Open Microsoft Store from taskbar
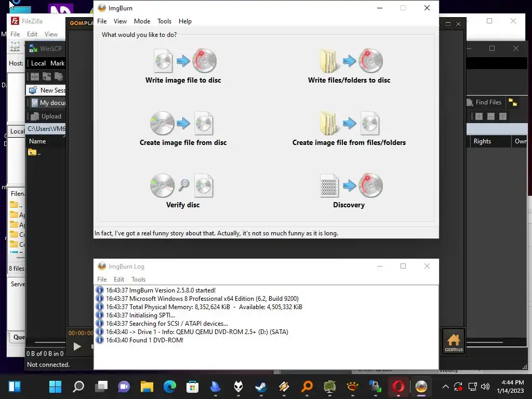532x399 pixels. (x=192, y=386)
